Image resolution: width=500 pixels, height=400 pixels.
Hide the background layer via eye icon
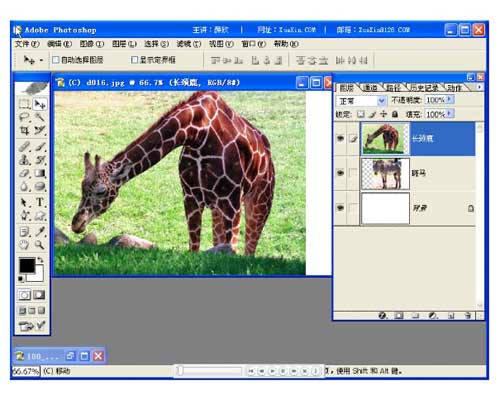click(340, 208)
